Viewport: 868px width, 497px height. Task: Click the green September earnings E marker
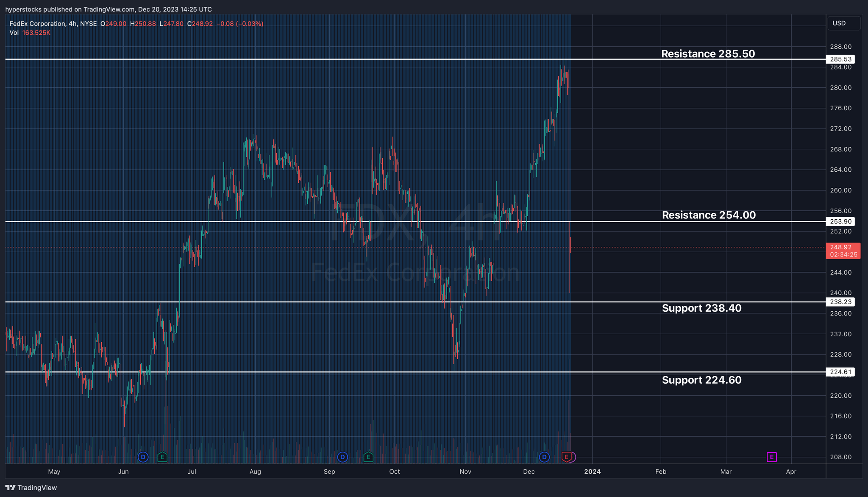click(368, 457)
